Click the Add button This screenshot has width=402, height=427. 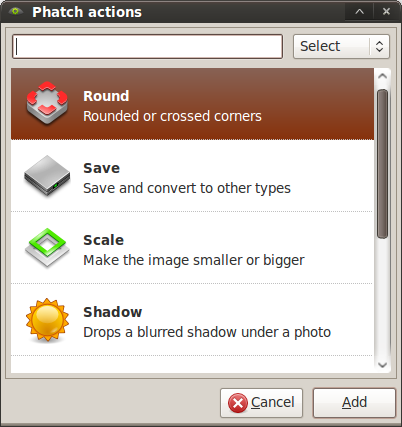point(354,403)
